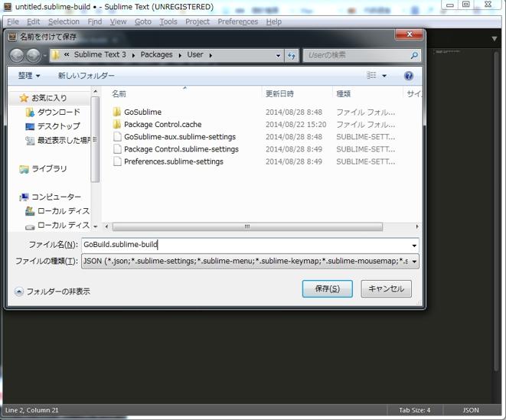Open デスクトップ in sidebar
This screenshot has height=420, width=506.
pos(53,126)
